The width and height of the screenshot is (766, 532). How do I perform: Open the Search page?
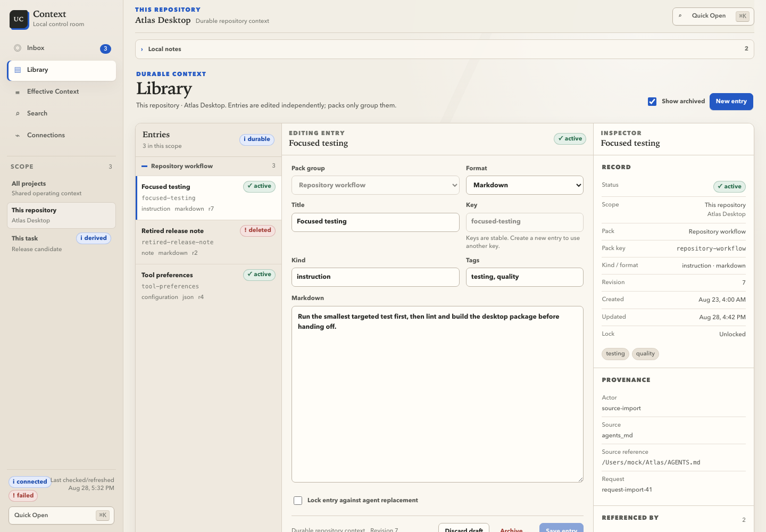coord(62,114)
